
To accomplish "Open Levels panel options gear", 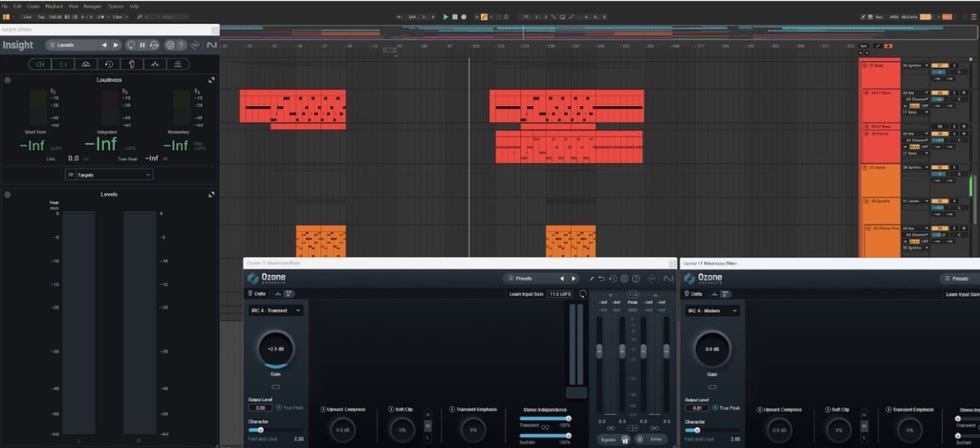I will coord(7,195).
